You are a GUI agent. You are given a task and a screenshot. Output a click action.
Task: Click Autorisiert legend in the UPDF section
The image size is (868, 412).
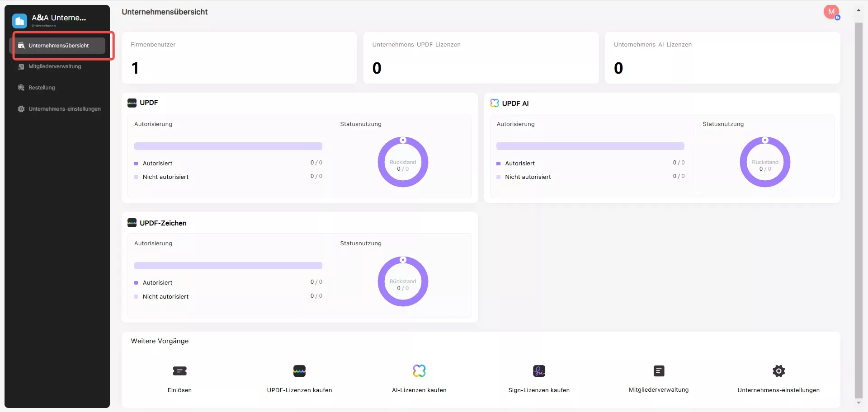[x=157, y=164]
